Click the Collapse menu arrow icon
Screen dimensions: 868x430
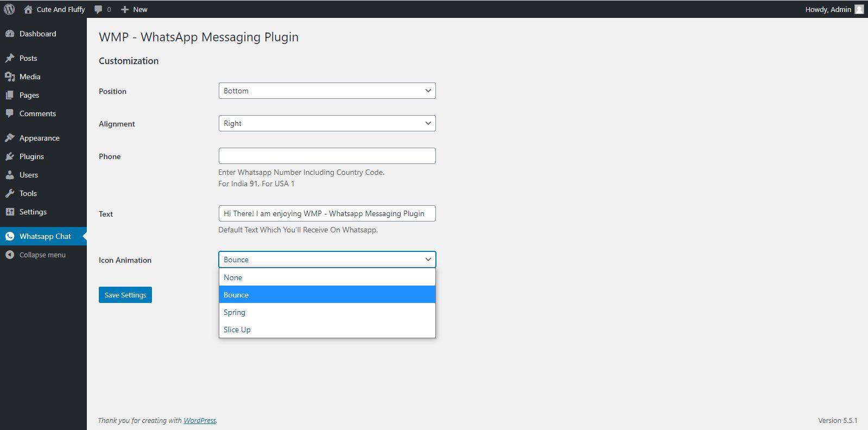click(x=10, y=255)
